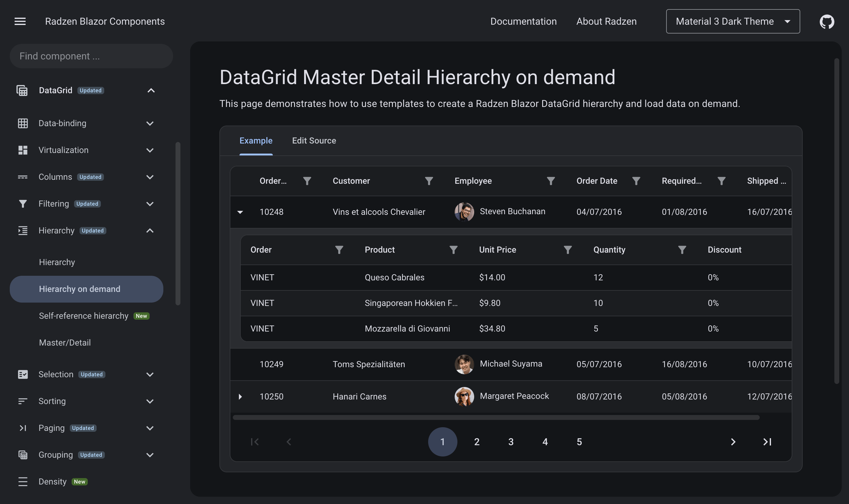Expand the Columns section
The image size is (849, 504).
pos(150,177)
